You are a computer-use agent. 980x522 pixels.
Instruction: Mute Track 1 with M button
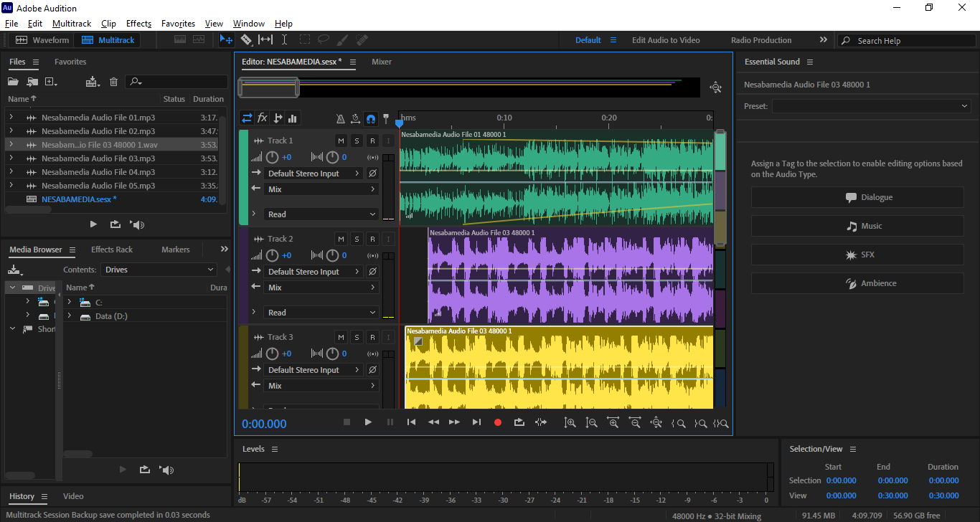coord(341,141)
